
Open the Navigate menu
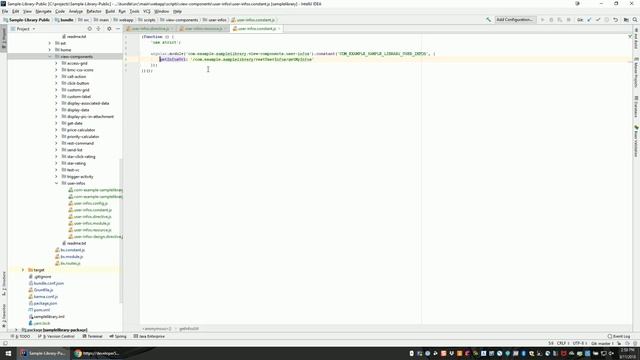(x=43, y=11)
